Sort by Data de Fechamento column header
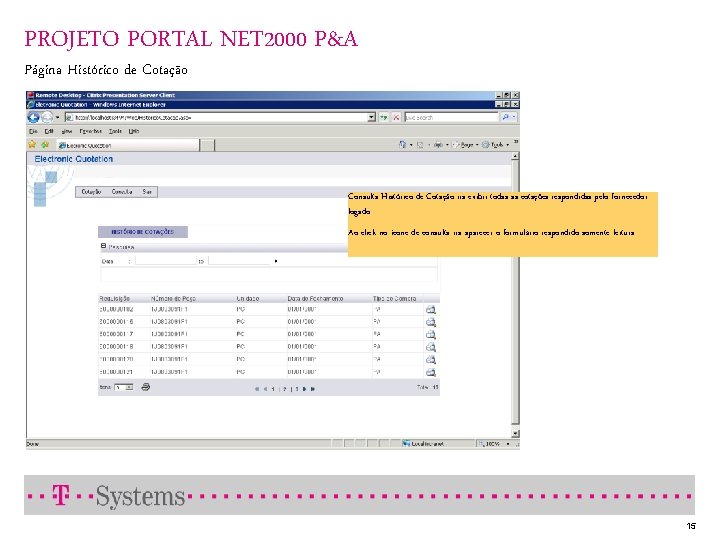The height and width of the screenshot is (540, 720). point(315,298)
